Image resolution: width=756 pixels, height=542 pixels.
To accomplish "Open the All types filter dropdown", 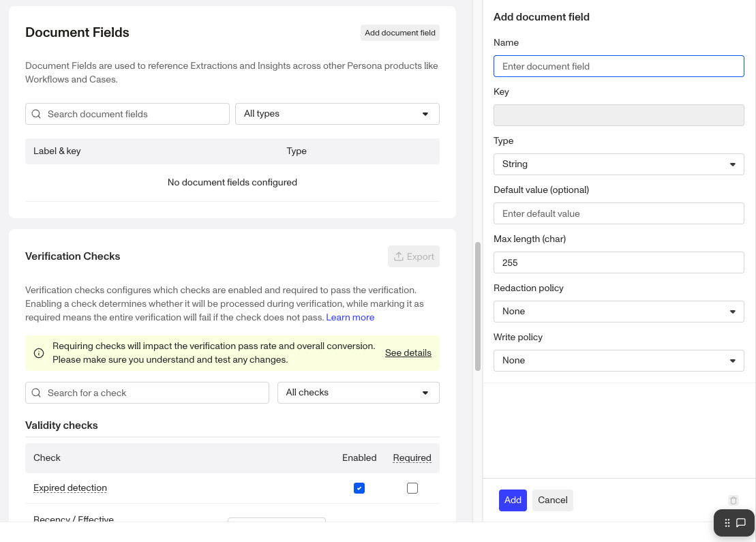I will pos(337,114).
